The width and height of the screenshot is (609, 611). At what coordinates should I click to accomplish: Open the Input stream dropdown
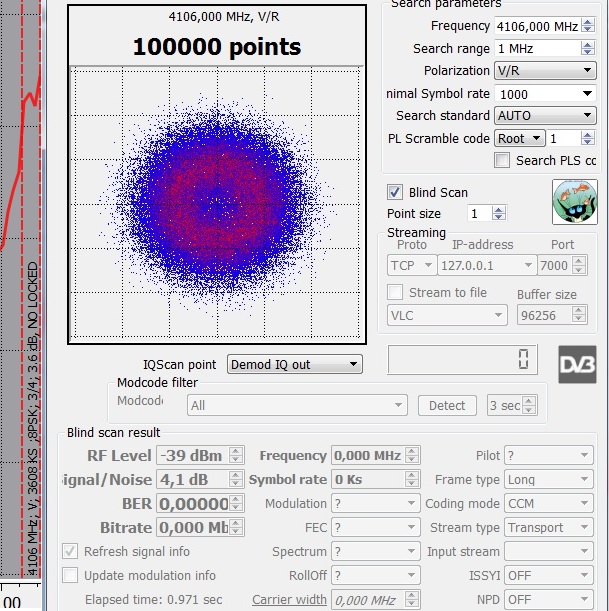click(x=549, y=551)
